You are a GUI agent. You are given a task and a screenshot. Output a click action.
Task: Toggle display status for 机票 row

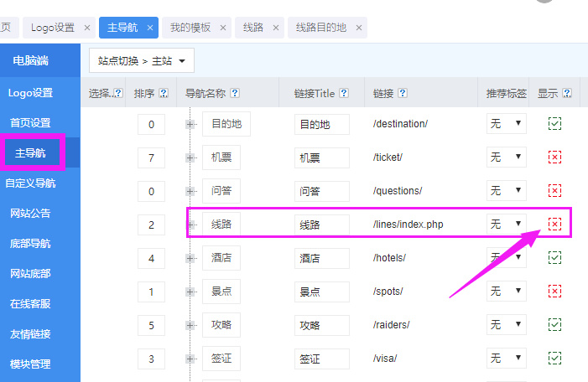[x=554, y=157]
